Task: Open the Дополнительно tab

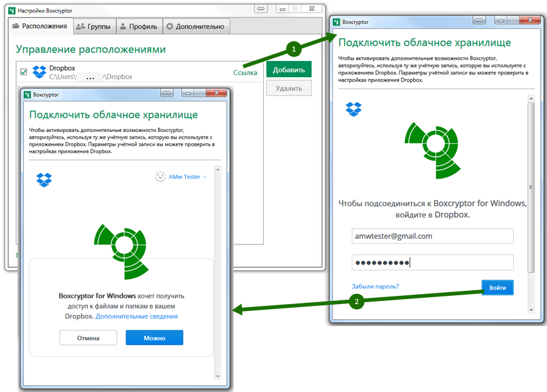Action: [196, 26]
